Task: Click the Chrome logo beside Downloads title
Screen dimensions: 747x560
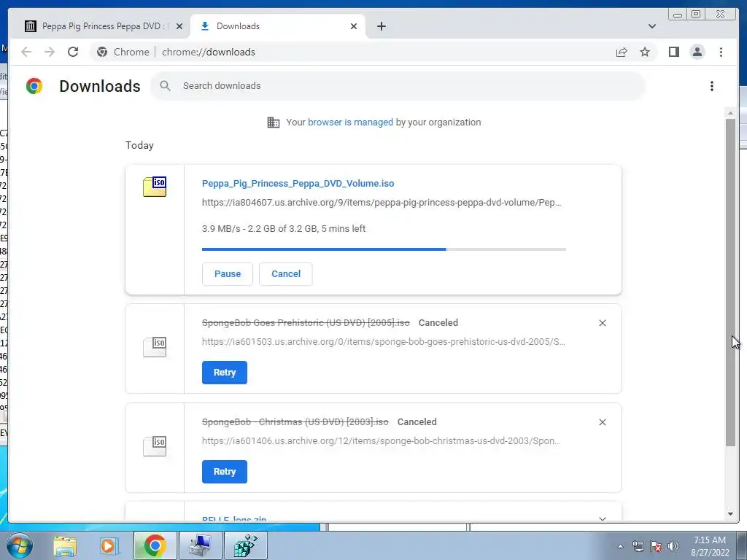Action: 34,86
